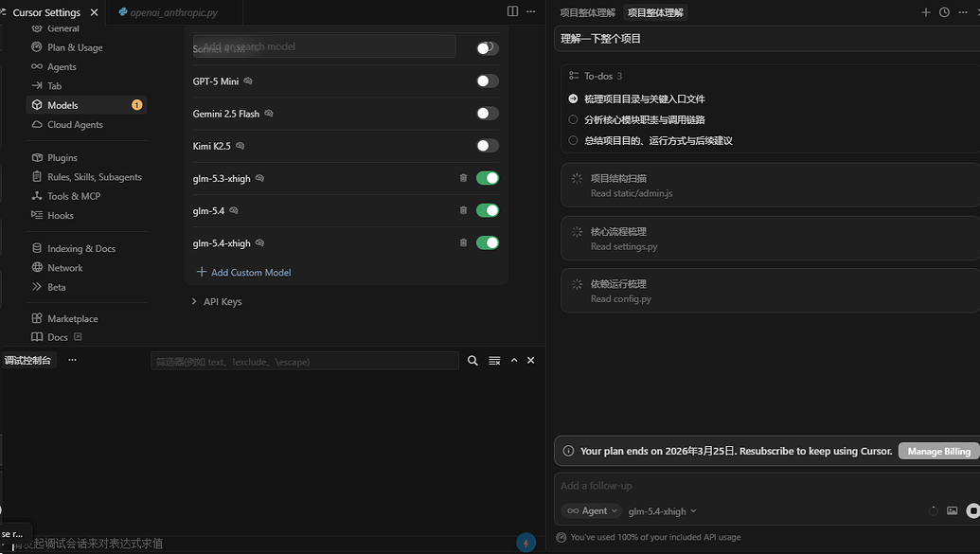Start a new chat with plus icon
Screen dimensions: 980x554
click(926, 12)
